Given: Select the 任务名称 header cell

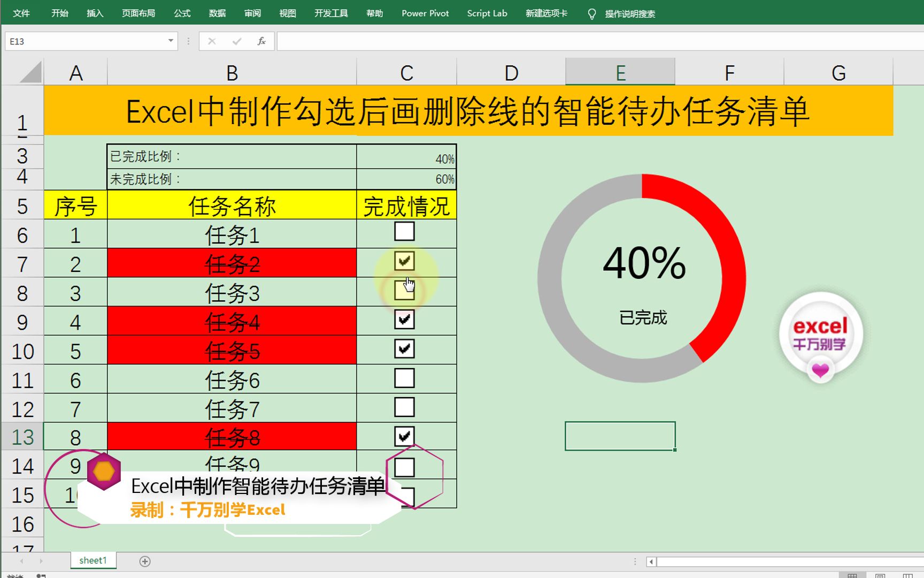Looking at the screenshot, I should pyautogui.click(x=232, y=206).
